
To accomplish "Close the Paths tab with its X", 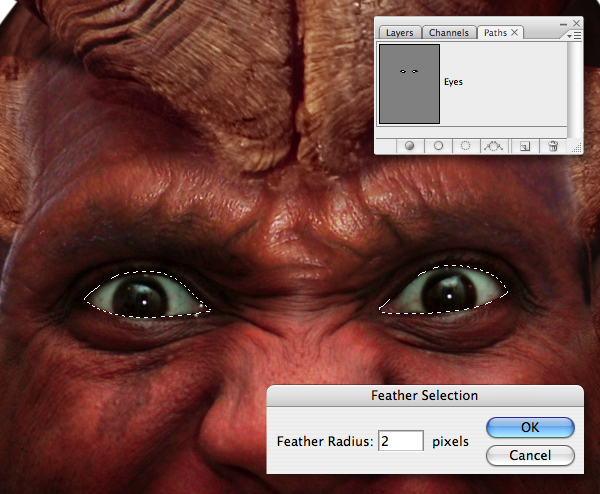I will click(515, 33).
